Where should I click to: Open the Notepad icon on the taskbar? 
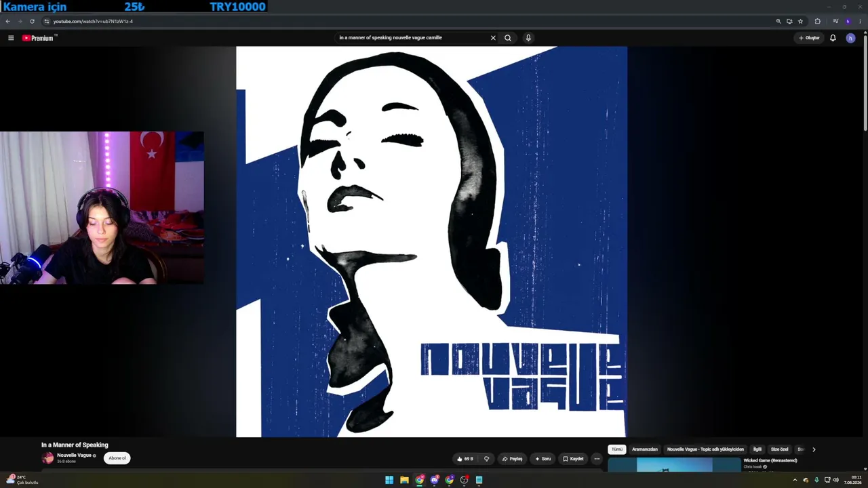(479, 480)
